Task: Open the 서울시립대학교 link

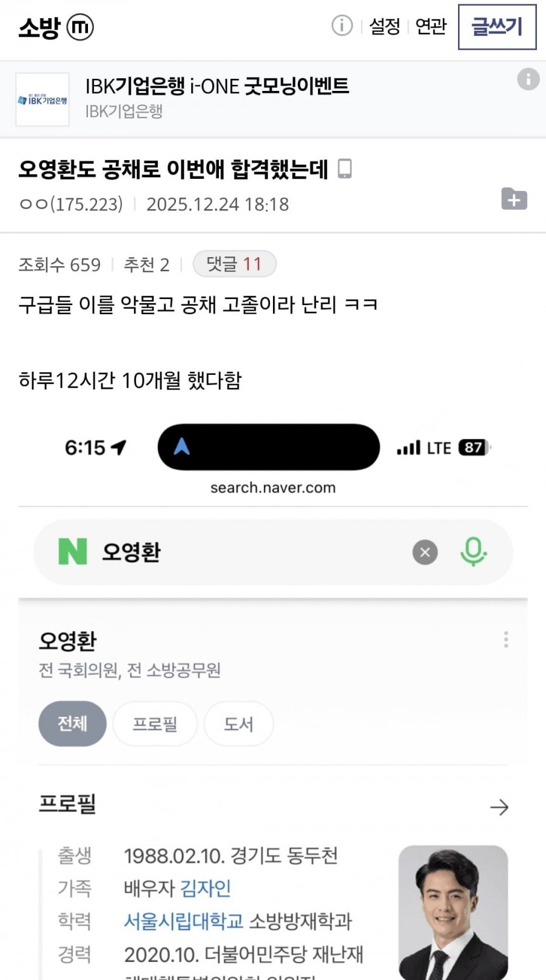Action: point(183,921)
